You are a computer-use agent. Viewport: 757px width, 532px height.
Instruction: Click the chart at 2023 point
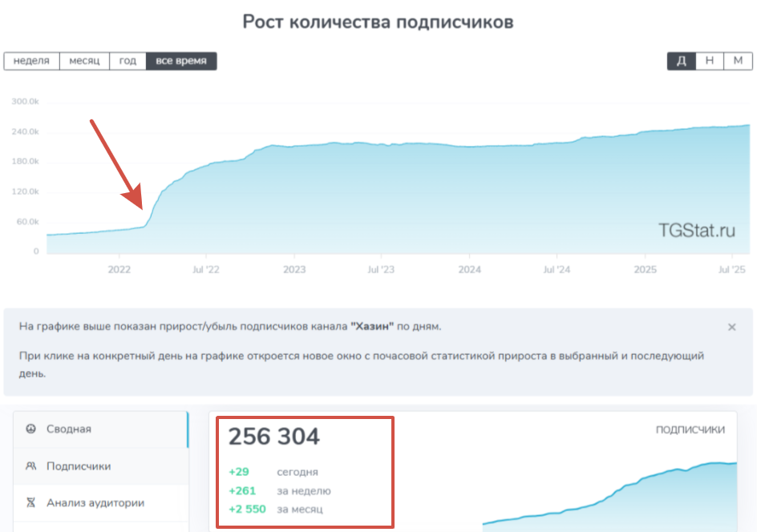294,146
